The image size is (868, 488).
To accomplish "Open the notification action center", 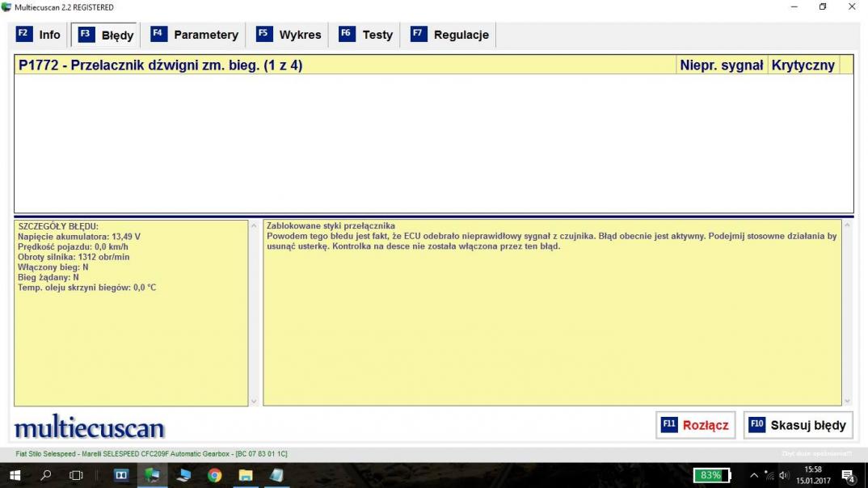I will pos(848,475).
